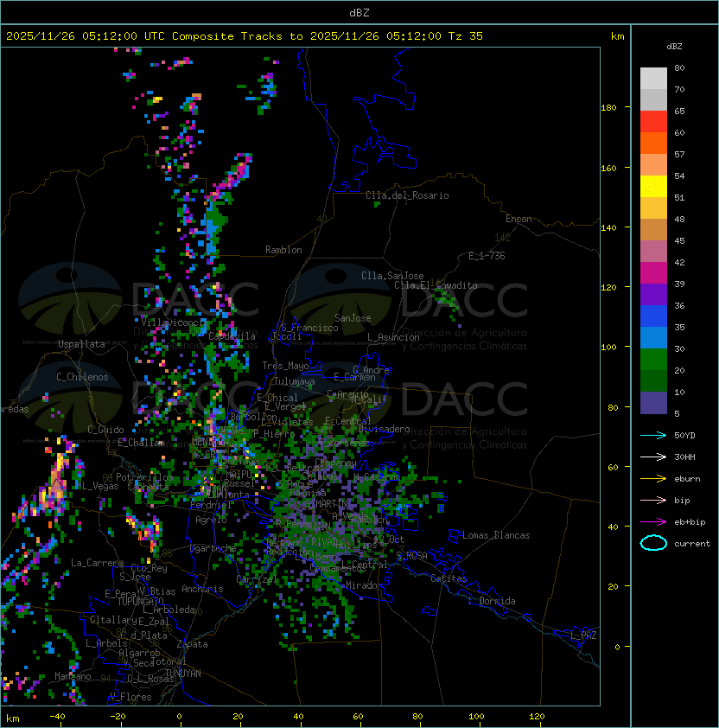
Task: Click the 140 km mark on the vertical axis
Action: tap(608, 227)
